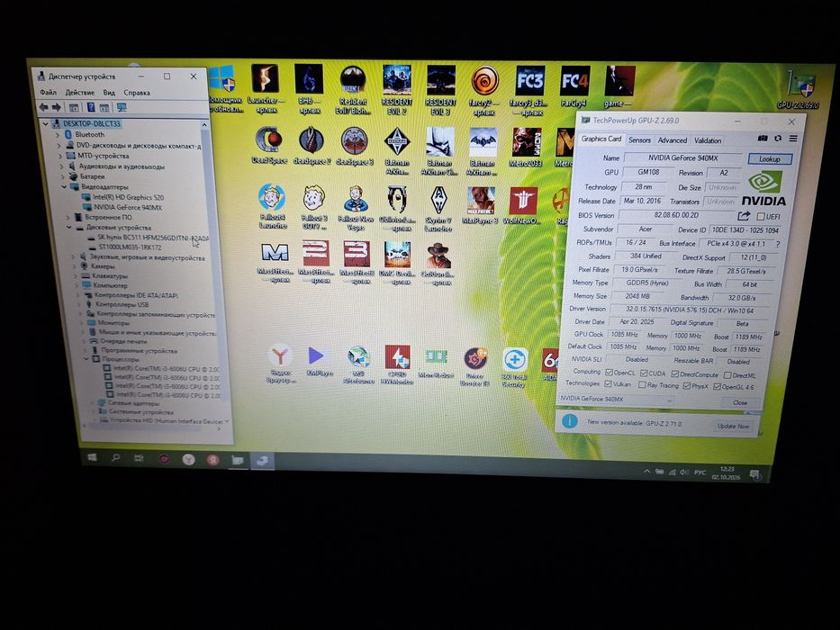Select NVIDIA GeForce 940MX in device tree
The height and width of the screenshot is (630, 840).
coord(128,207)
